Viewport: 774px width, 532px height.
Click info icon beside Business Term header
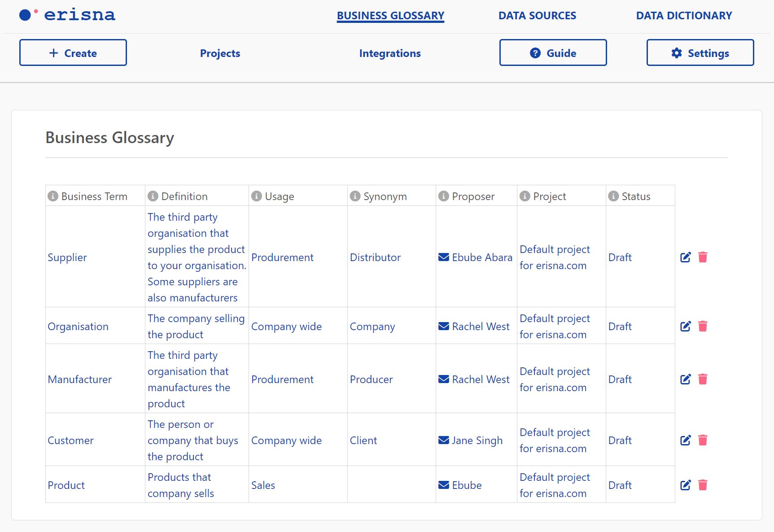tap(53, 196)
